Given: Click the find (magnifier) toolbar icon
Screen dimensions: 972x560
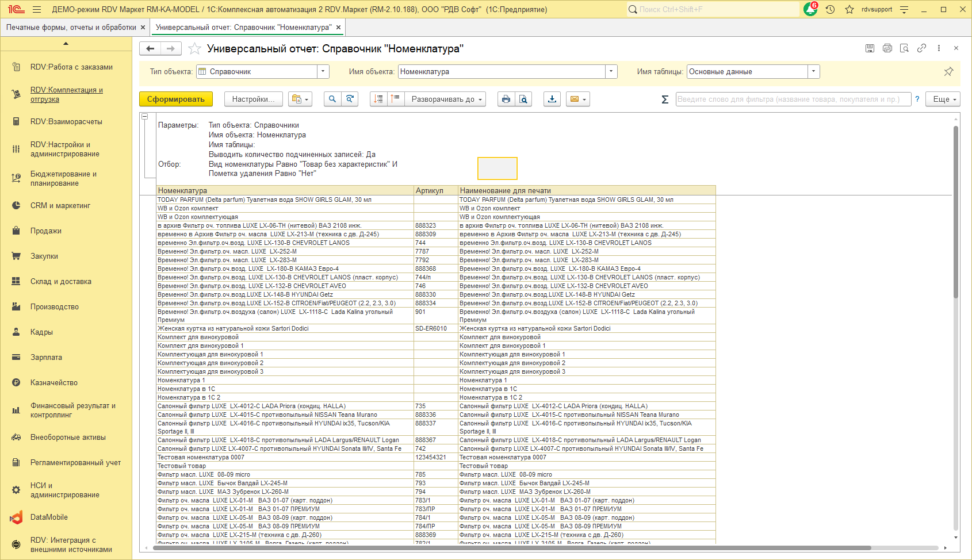Looking at the screenshot, I should pos(332,99).
